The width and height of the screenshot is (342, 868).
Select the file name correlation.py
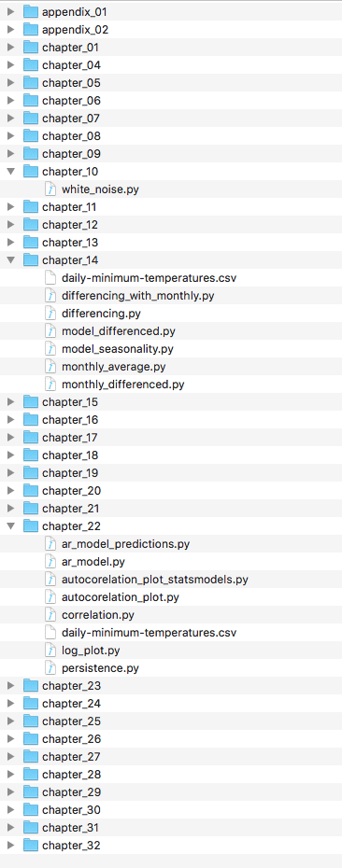tap(98, 615)
